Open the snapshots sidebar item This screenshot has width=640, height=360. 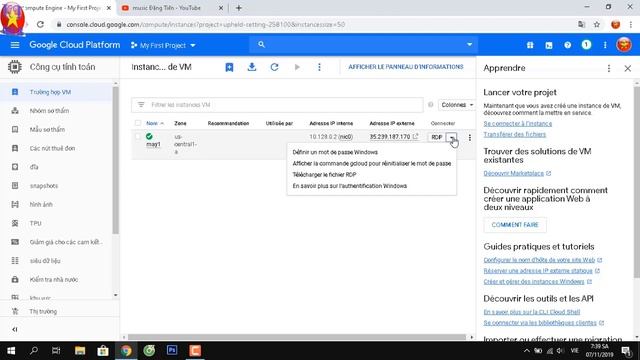57,186
